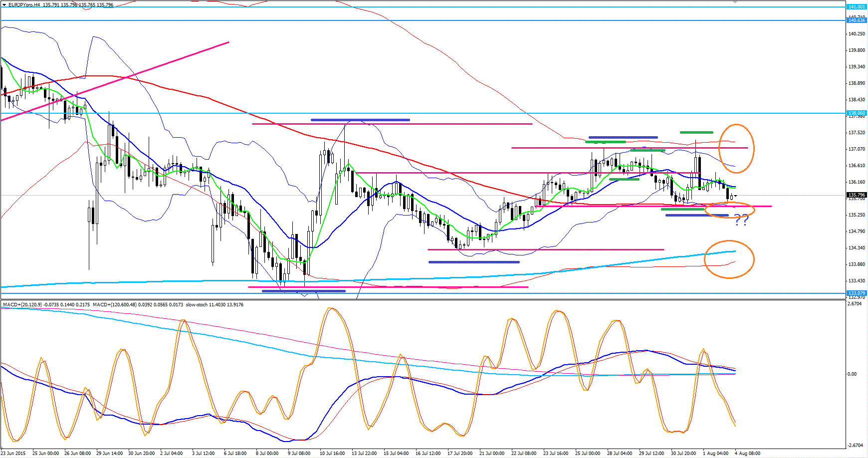868x458 pixels.
Task: Select the short green bar above top ellipse
Action: click(x=696, y=132)
